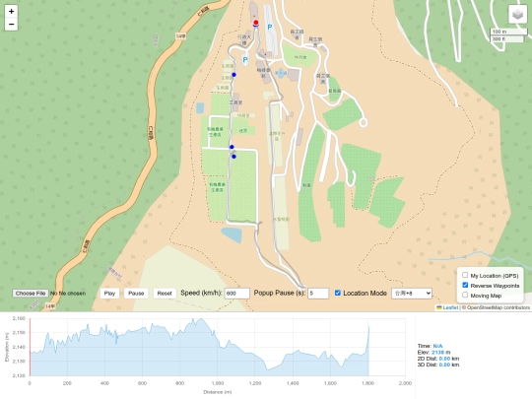Open the timezone dropdown
Screen dimensions: 532x399
[412, 294]
